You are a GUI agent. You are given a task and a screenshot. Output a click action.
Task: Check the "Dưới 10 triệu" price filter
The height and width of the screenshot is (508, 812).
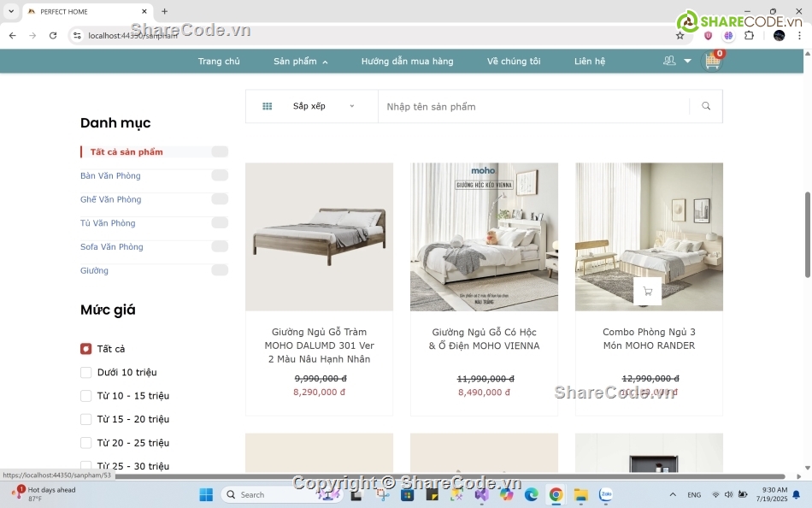(x=86, y=372)
